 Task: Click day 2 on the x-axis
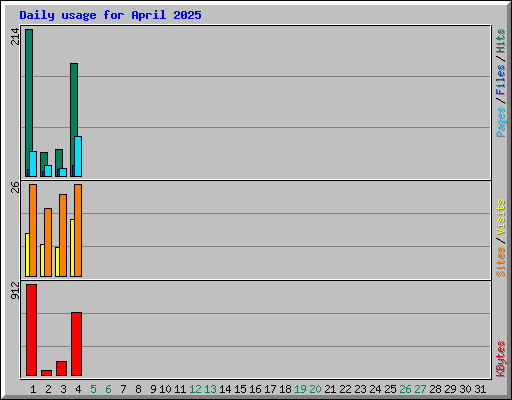(48, 389)
